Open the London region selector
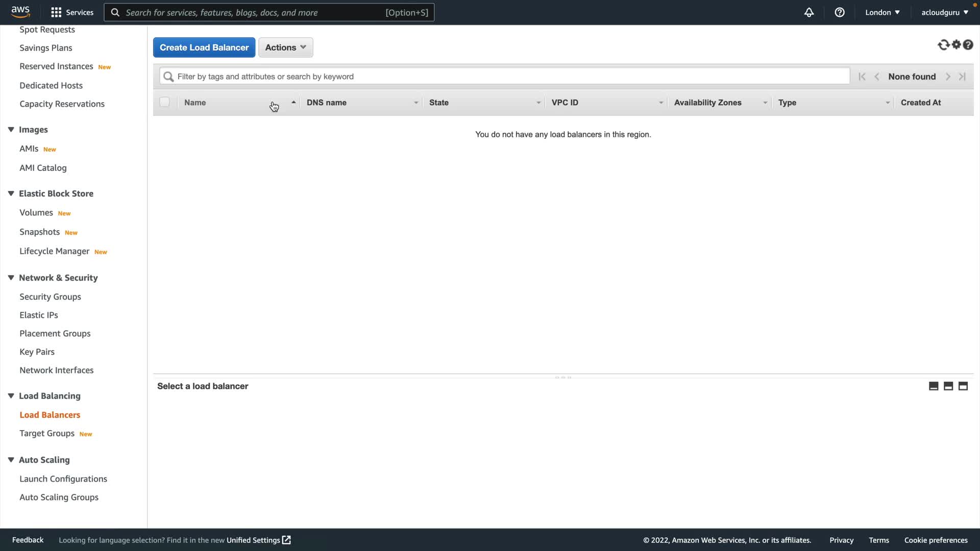This screenshot has height=551, width=980. (x=882, y=12)
